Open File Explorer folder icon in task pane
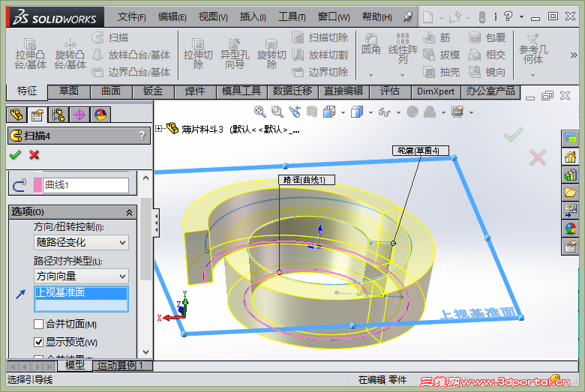The image size is (585, 392). pos(570,193)
